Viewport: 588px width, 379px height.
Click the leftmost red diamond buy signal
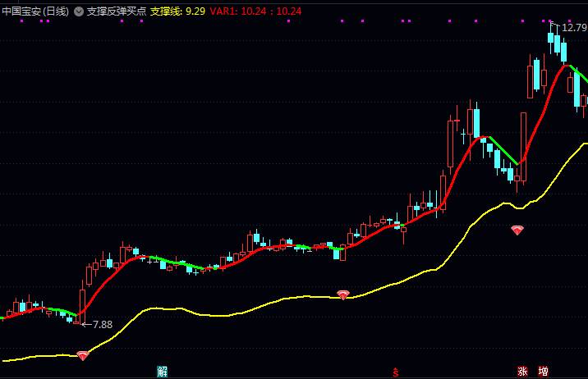(82, 355)
